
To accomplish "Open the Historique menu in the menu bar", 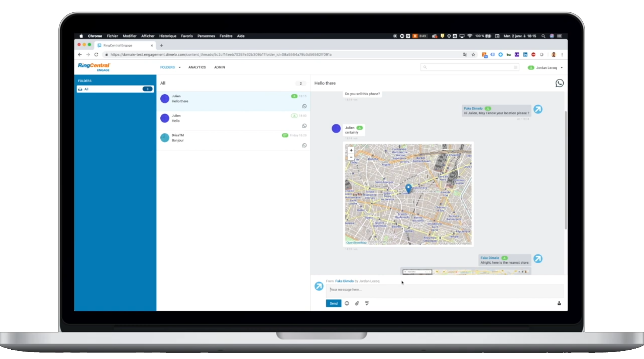I will point(167,36).
